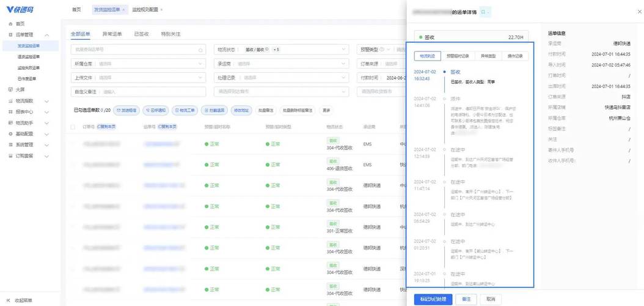Image resolution: width=644 pixels, height=306 pixels.
Task: Click the 自定义备注 input field
Action: pos(139,92)
